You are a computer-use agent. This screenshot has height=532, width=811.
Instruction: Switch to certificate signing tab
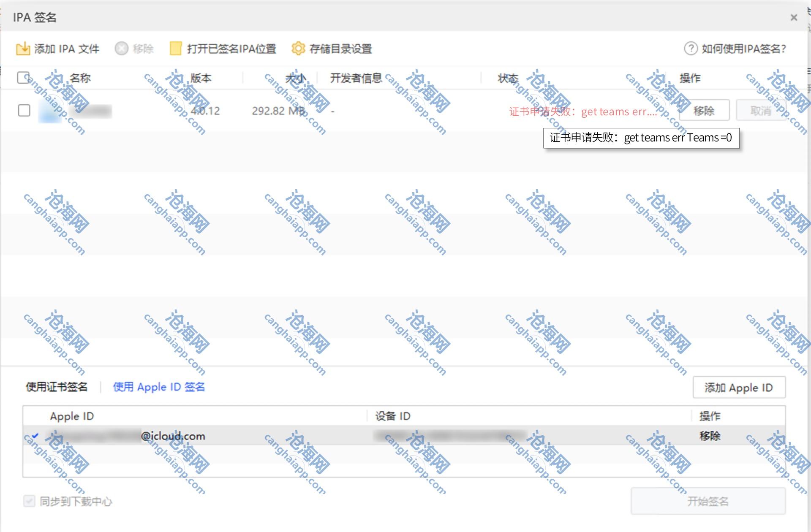click(57, 387)
